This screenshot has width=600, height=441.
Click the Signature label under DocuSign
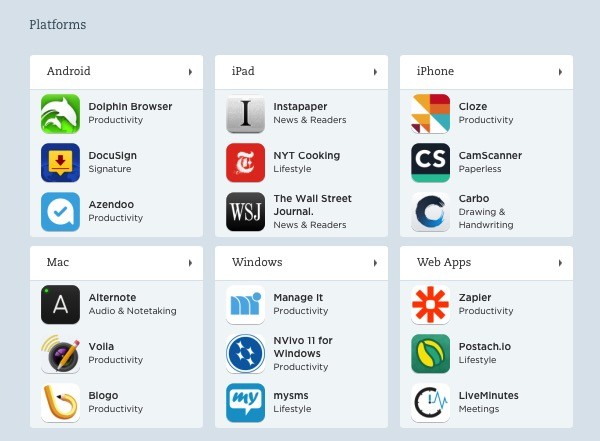coord(110,169)
